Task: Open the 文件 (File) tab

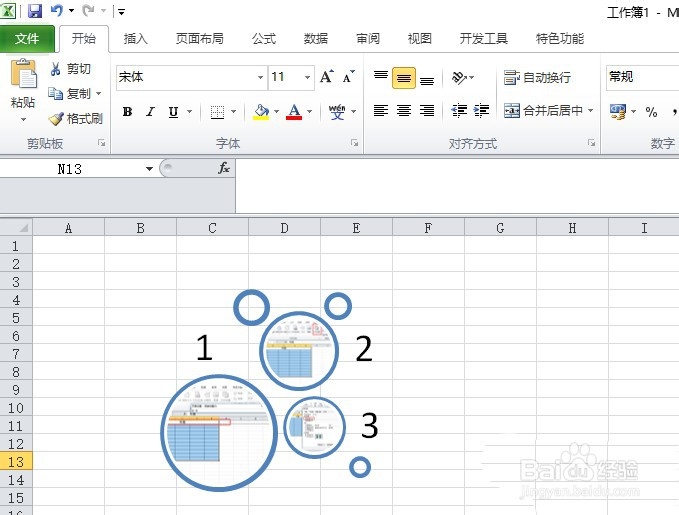Action: click(27, 39)
